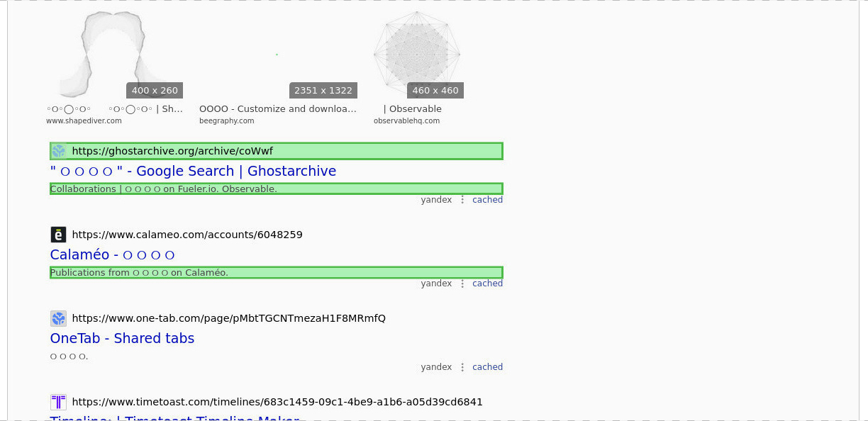Viewport: 868px width, 421px height.
Task: Click the Ghostarchive result favicon
Action: [x=58, y=151]
